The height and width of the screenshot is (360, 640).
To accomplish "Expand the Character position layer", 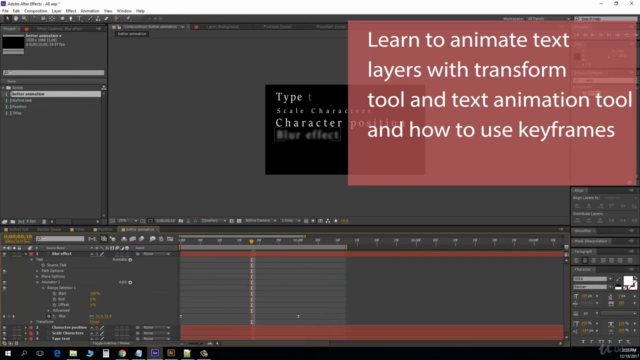I will pos(26,327).
